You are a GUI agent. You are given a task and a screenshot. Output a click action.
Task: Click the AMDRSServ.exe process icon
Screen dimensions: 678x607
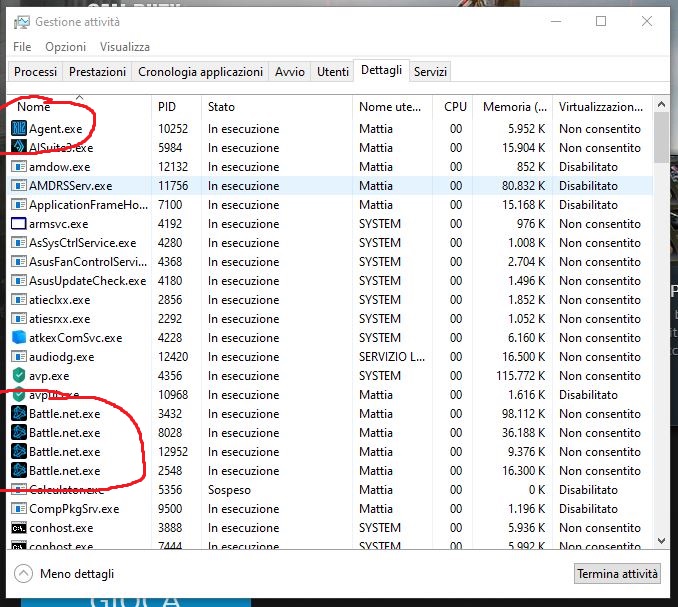tap(19, 185)
